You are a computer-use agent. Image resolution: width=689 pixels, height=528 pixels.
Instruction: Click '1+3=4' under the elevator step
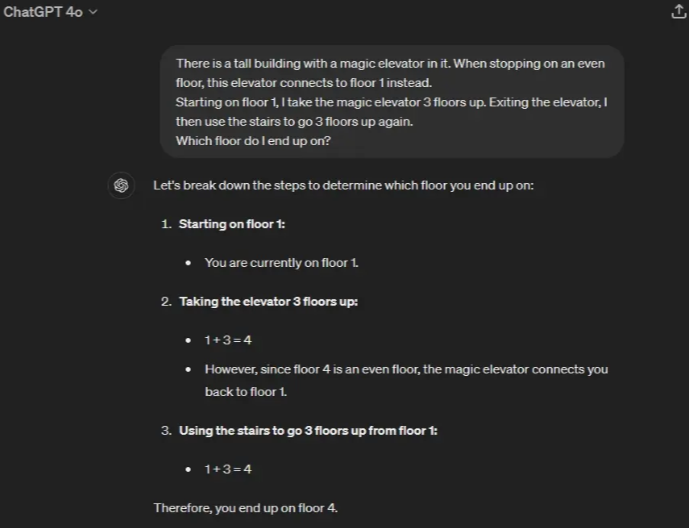[228, 340]
